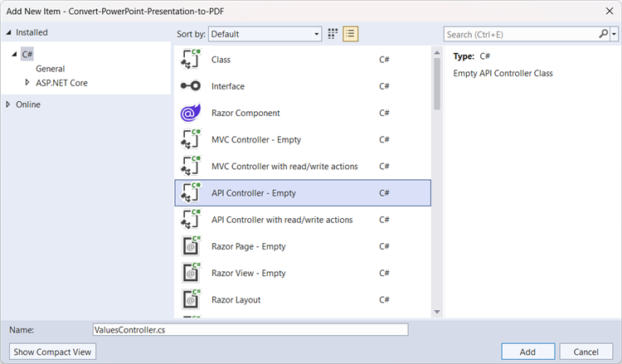The width and height of the screenshot is (622, 364).
Task: Click the Add button
Action: [528, 352]
